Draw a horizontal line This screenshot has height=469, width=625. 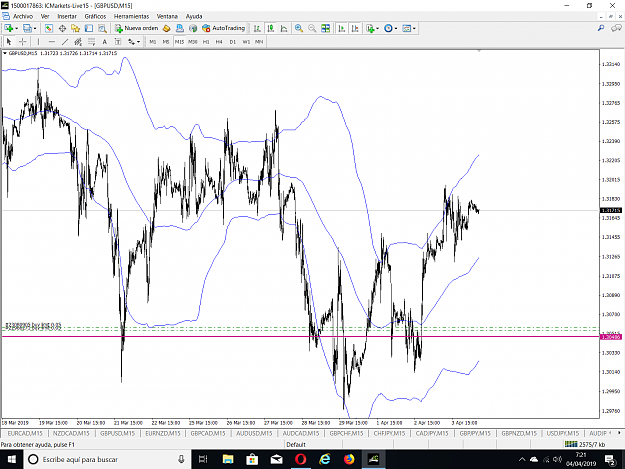coord(51,41)
